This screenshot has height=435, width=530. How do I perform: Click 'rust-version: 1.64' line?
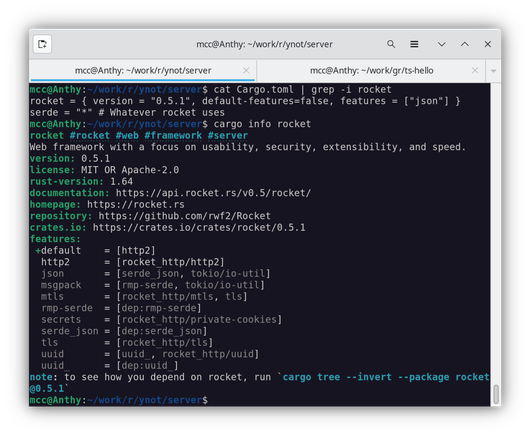pyautogui.click(x=81, y=182)
